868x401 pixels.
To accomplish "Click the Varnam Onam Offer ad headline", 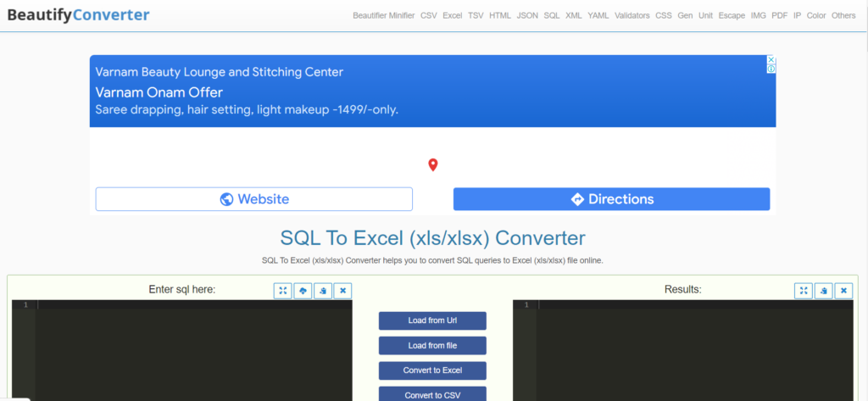I will 159,92.
